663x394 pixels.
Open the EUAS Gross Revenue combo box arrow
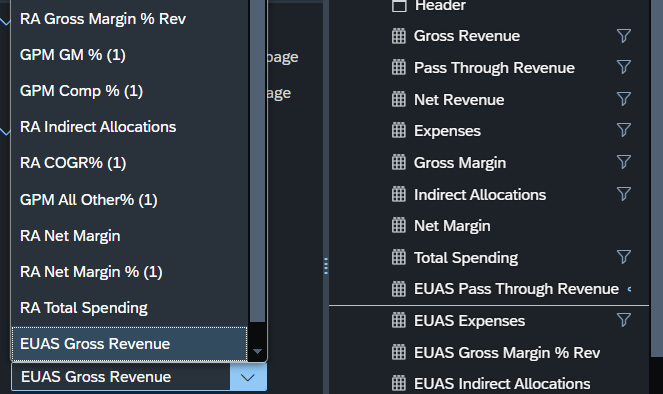click(248, 377)
